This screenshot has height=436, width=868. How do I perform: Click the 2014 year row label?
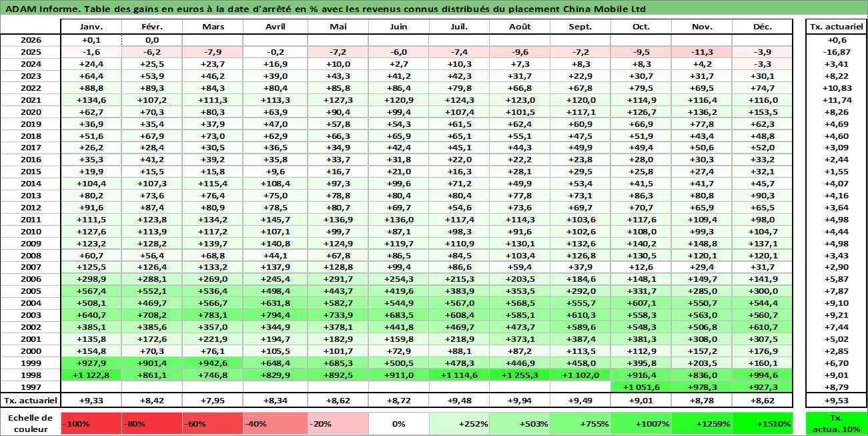[x=30, y=184]
